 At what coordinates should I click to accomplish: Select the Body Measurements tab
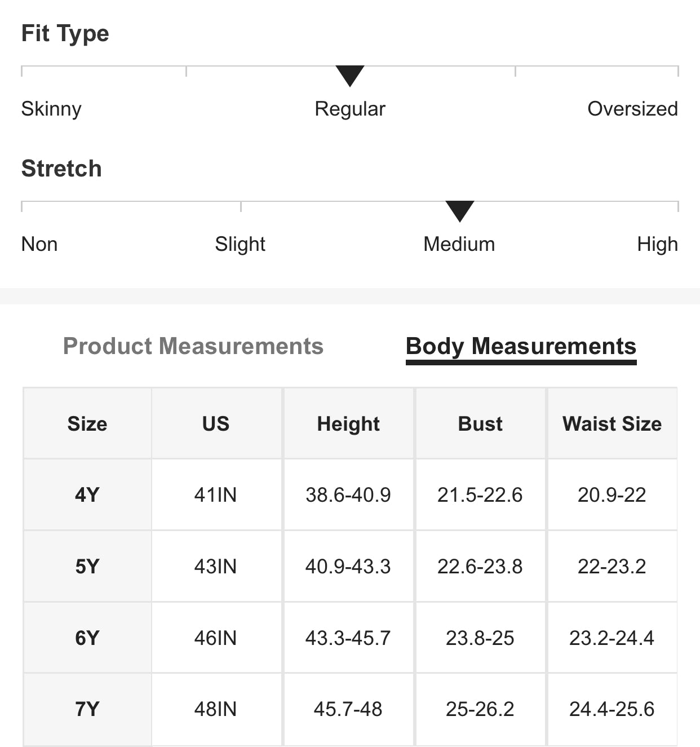521,346
